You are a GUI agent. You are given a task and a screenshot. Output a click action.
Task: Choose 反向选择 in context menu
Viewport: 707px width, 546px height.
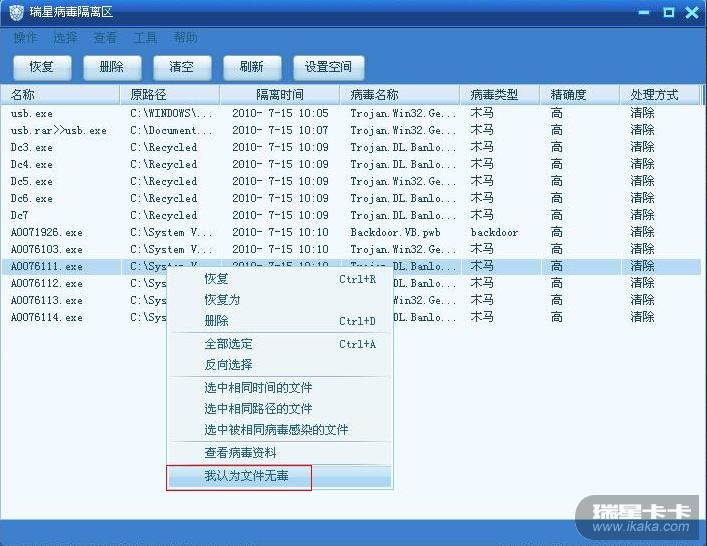coord(280,365)
